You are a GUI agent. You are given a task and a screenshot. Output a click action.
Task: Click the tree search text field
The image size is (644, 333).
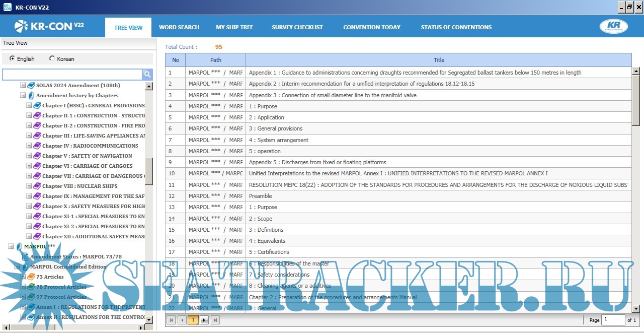point(72,75)
